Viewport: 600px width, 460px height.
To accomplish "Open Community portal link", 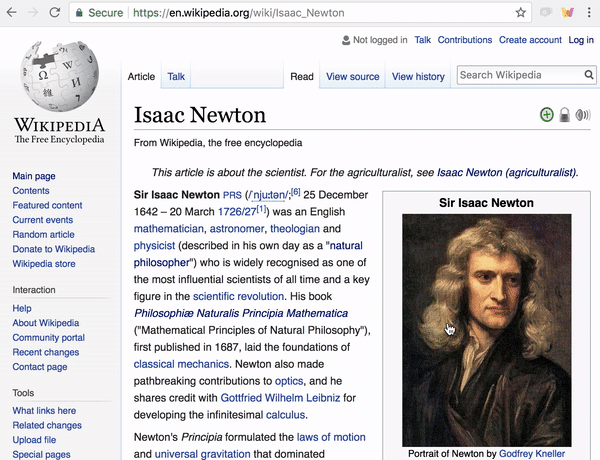I will (49, 338).
